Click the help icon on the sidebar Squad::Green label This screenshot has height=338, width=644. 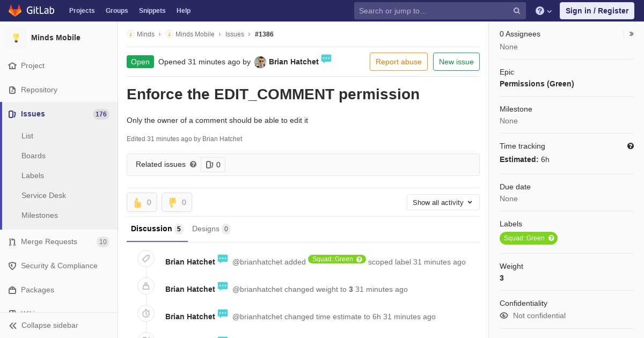click(551, 238)
